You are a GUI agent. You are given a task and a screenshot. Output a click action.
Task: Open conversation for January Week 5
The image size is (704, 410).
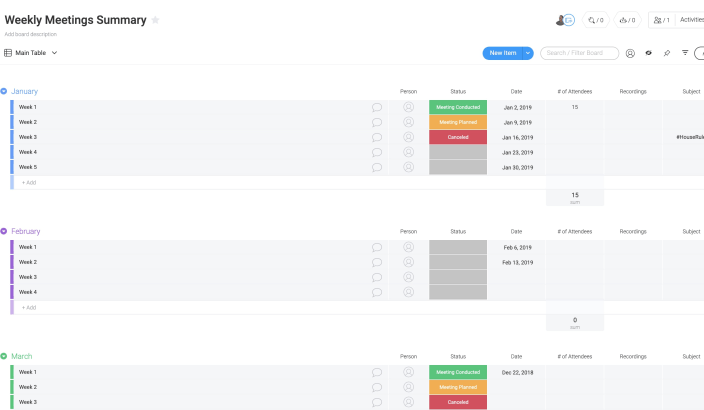377,168
